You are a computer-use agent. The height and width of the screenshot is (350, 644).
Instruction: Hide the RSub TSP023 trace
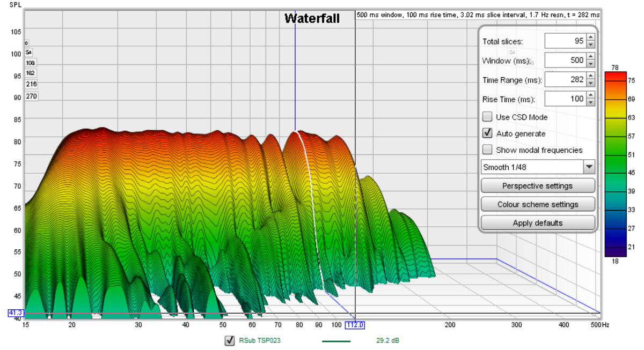(x=230, y=340)
